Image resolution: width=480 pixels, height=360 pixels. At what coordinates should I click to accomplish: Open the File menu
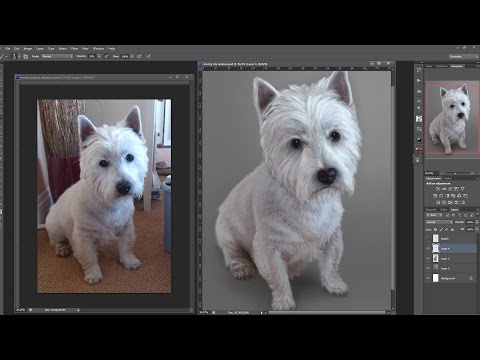pyautogui.click(x=8, y=49)
